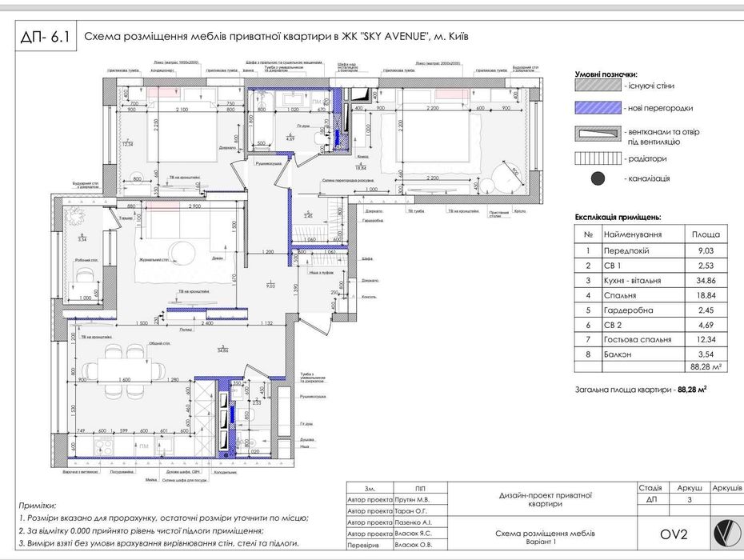The image size is (744, 560).
Task: Click the round V company logo
Action: pos(728,533)
